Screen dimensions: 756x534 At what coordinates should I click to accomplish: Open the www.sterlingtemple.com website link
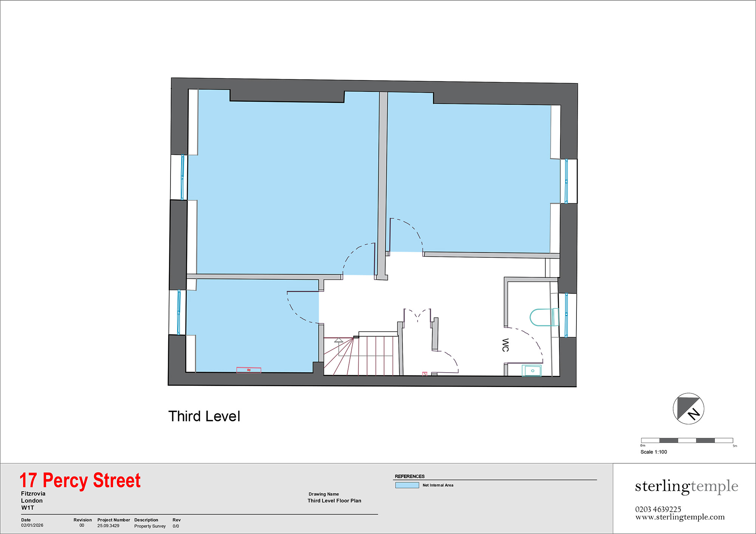point(680,517)
